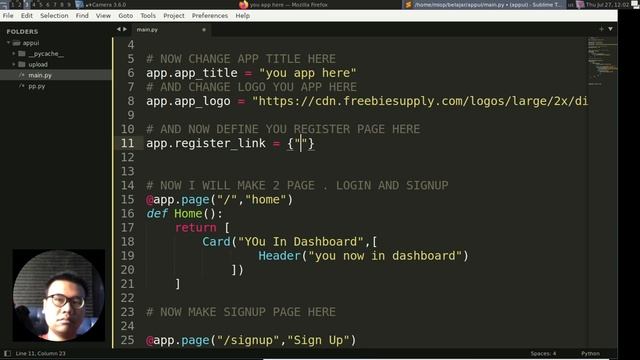Screen dimensions: 640x360
Task: Click comment NOW MAKE SIGNUP PAGE HERE
Action: (241, 312)
